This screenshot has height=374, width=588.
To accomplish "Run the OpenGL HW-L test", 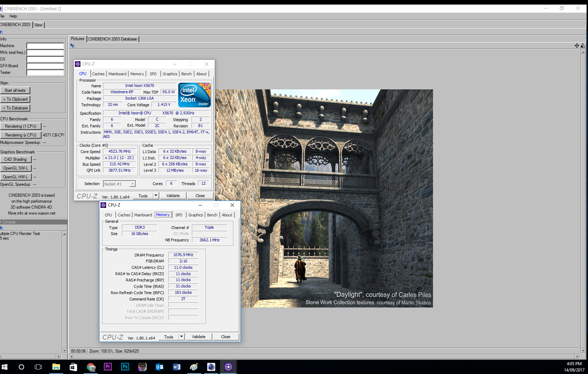I will (x=16, y=177).
